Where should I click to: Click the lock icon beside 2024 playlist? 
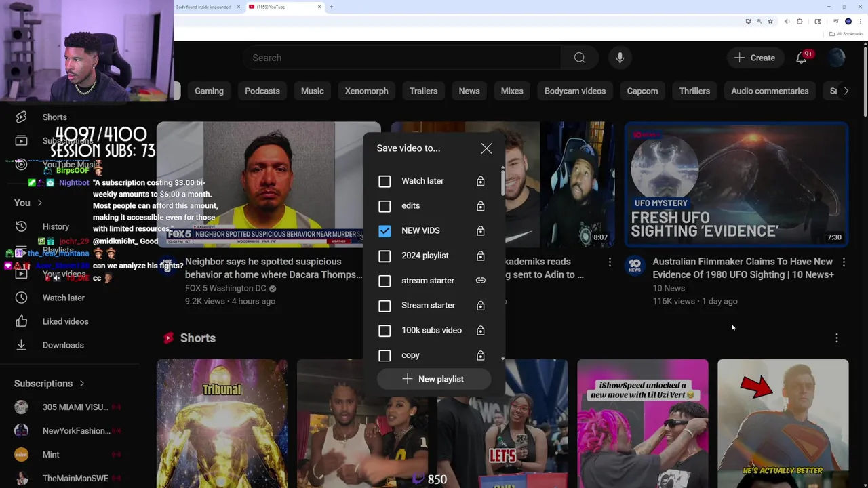click(x=480, y=256)
